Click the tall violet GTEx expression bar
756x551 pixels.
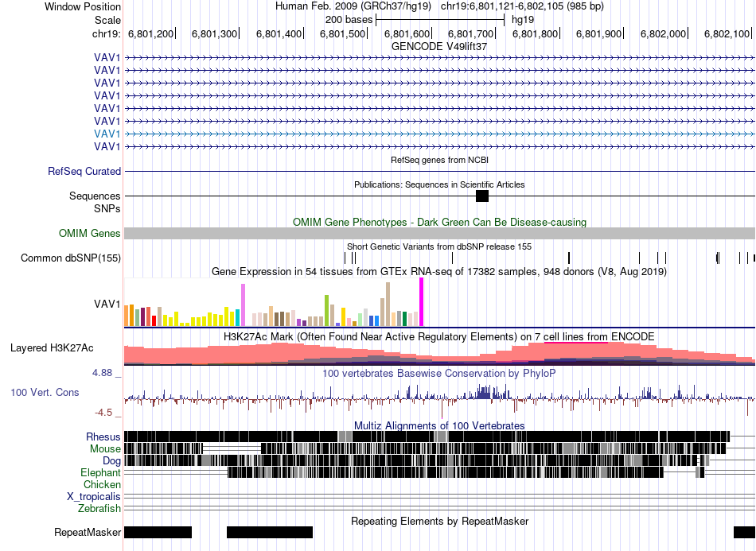(x=243, y=305)
